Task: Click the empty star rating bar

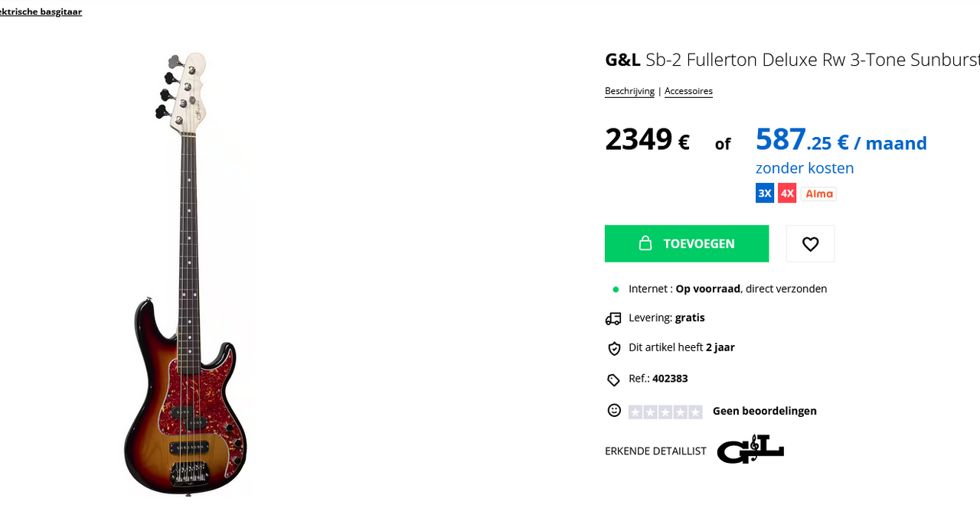Action: point(665,412)
